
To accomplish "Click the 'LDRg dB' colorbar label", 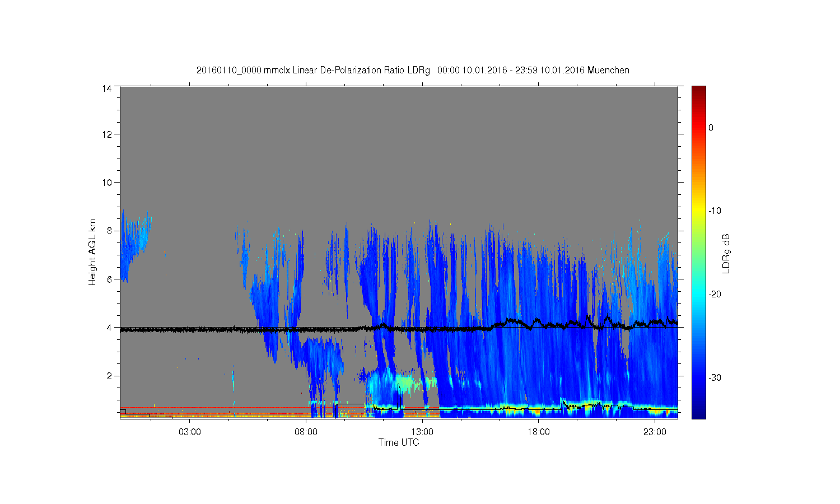I will tap(726, 254).
